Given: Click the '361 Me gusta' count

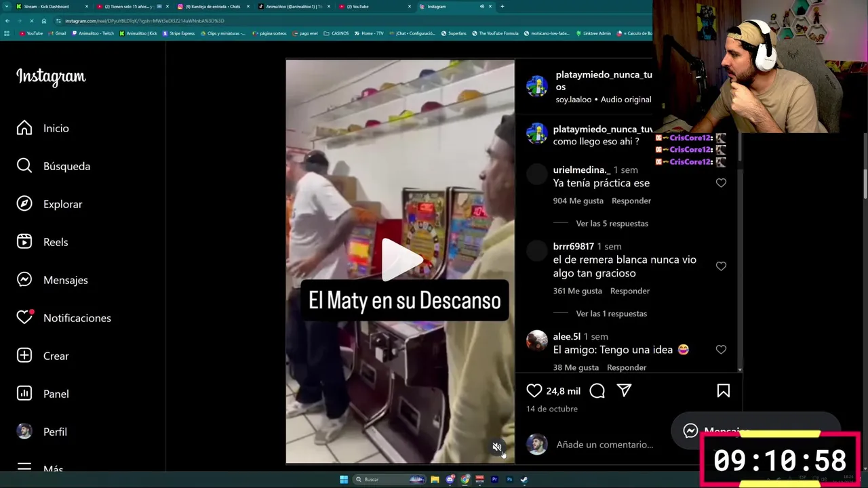Looking at the screenshot, I should coord(578,291).
